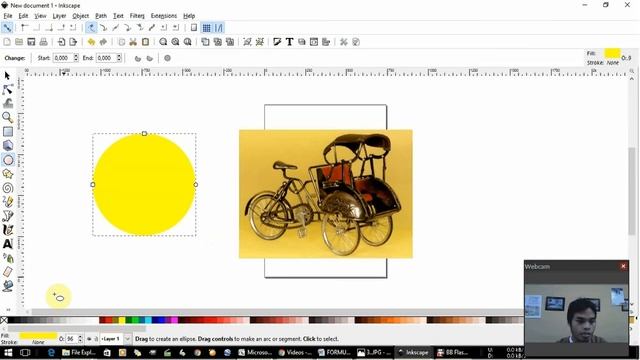
Task: Select the Bezier pen tool
Action: [x=7, y=216]
